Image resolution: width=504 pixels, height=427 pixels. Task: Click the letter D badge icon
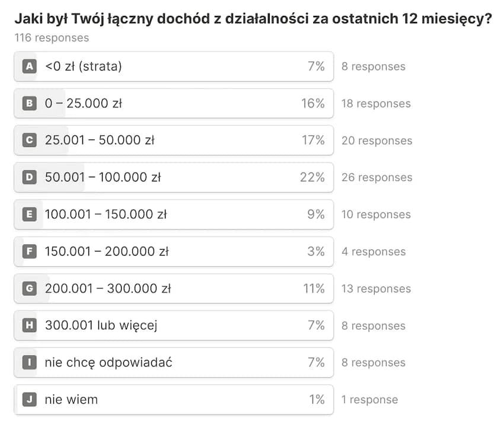[29, 177]
